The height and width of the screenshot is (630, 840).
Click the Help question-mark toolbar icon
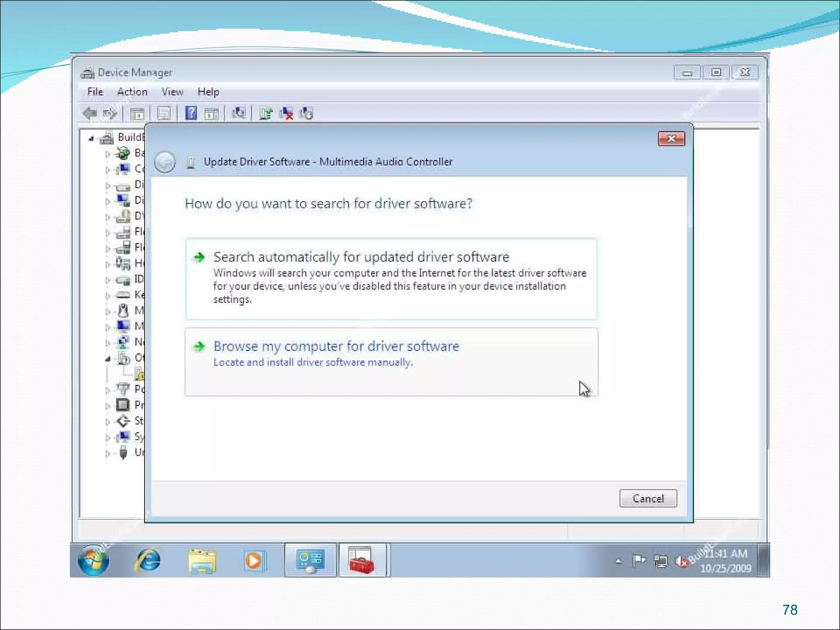click(x=191, y=113)
